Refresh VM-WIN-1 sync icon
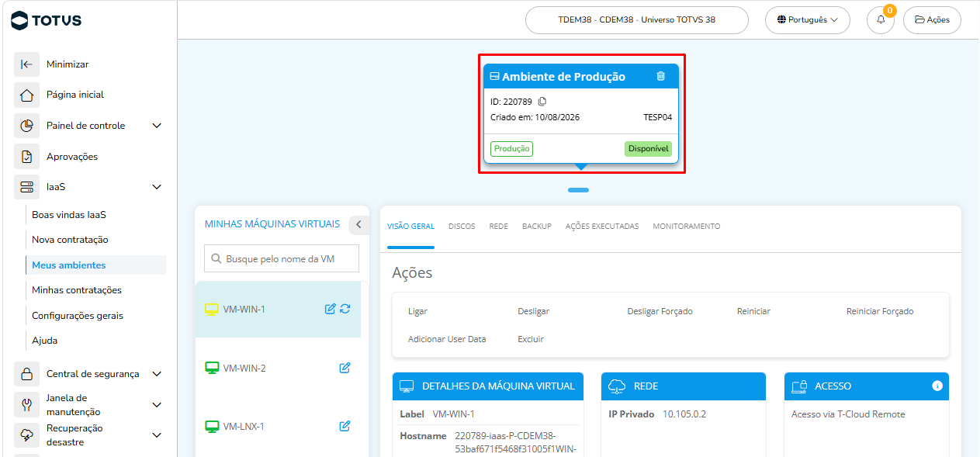The image size is (980, 457). tap(345, 309)
